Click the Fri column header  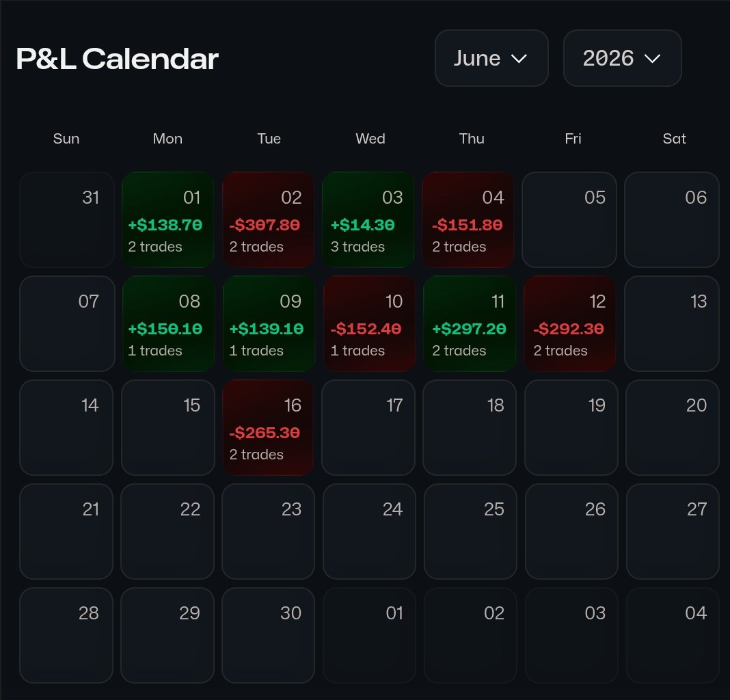pyautogui.click(x=573, y=139)
